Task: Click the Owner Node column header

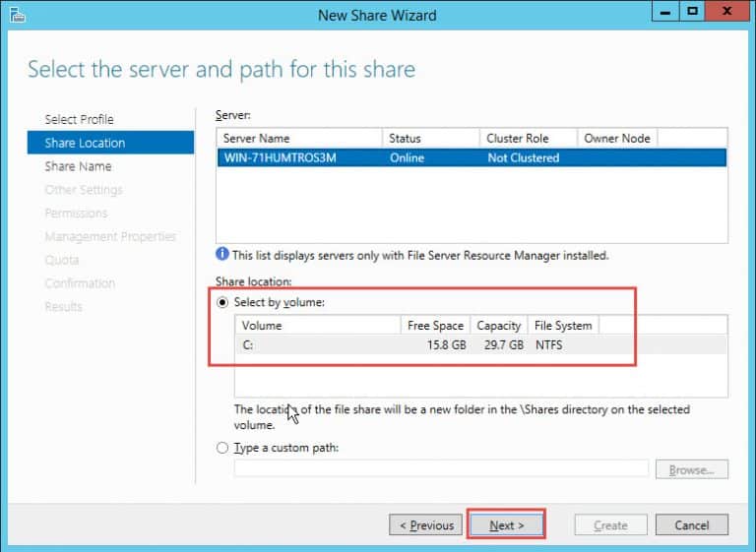Action: coord(616,139)
